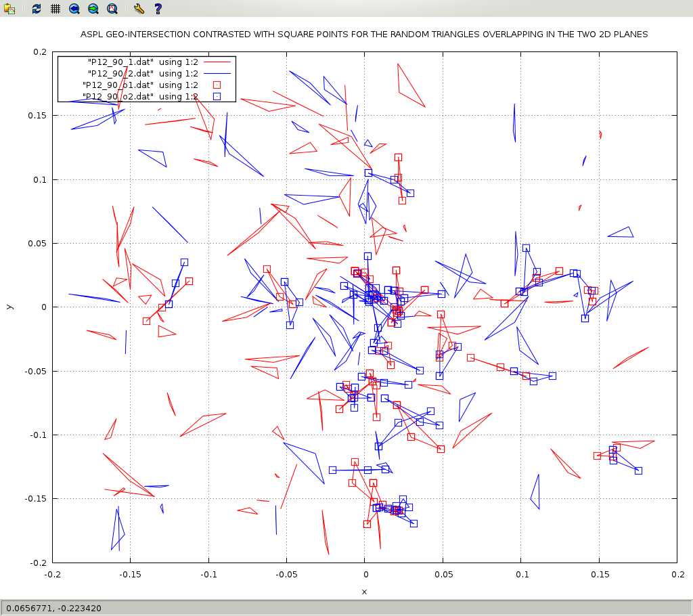Click the x-axis label below the plot
Image resolution: width=693 pixels, height=616 pixels.
click(x=364, y=592)
